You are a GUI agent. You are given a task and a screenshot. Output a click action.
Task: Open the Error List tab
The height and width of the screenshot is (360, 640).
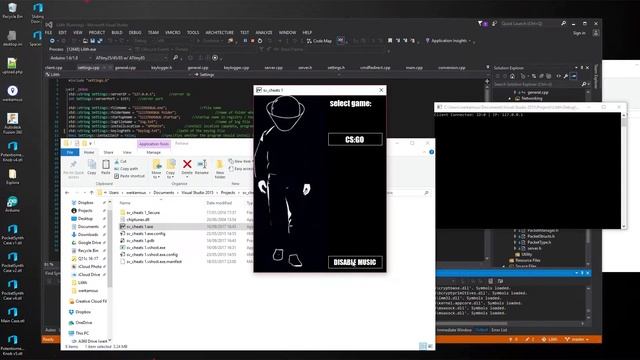coord(499,330)
